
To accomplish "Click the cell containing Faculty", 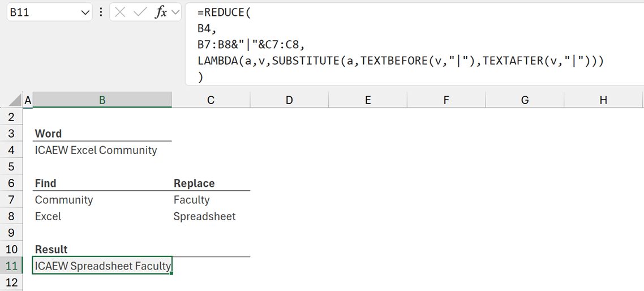I will (x=192, y=200).
